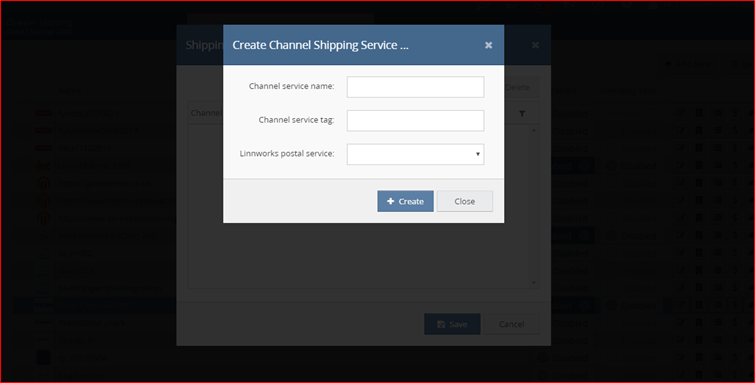
Task: Click the edit icon in the PrestaShop_mark row
Action: click(x=680, y=322)
